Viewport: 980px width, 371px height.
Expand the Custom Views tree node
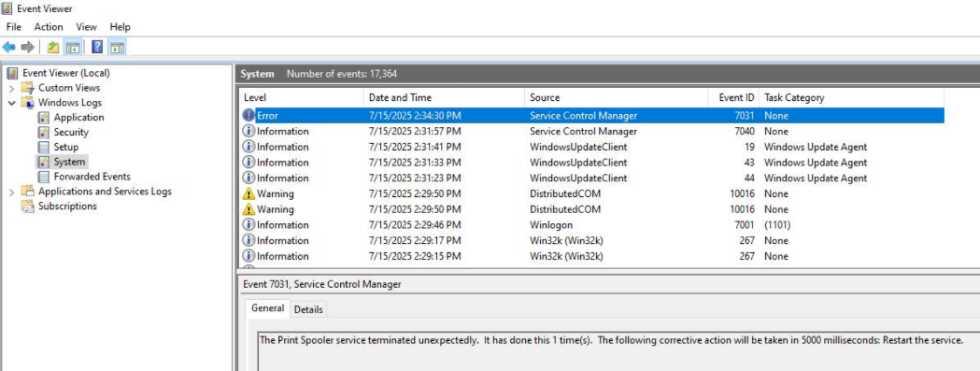(x=12, y=88)
